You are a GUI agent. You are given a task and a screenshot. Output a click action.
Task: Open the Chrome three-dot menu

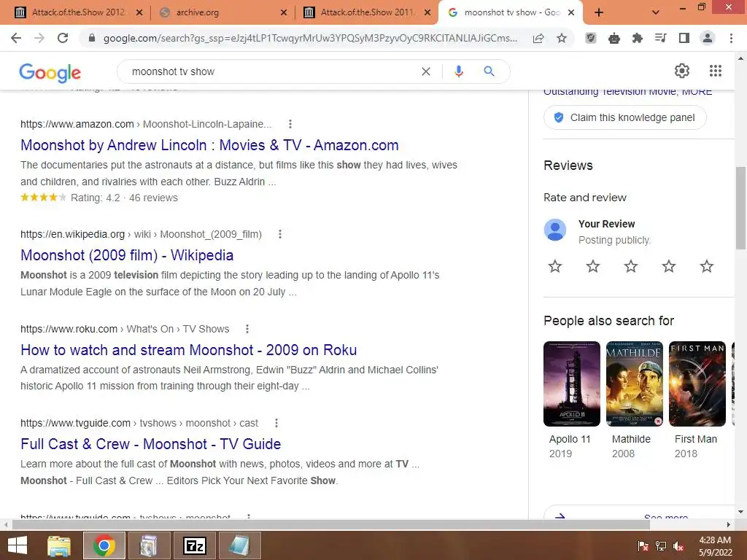click(x=731, y=38)
